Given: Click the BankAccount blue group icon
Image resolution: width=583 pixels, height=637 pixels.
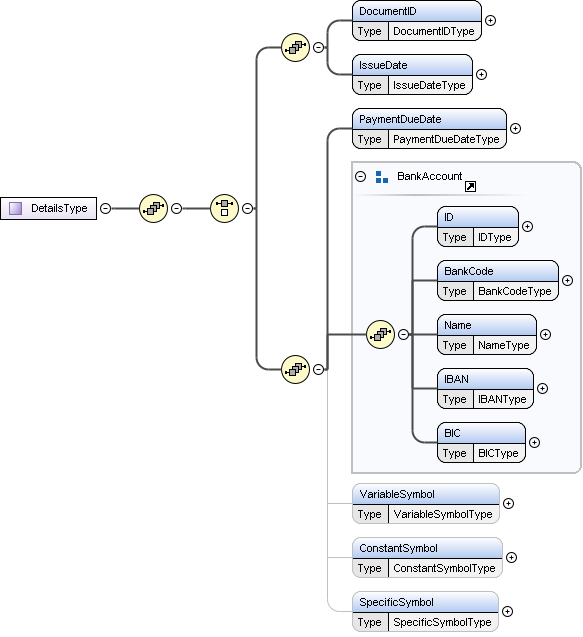Looking at the screenshot, I should [x=381, y=177].
